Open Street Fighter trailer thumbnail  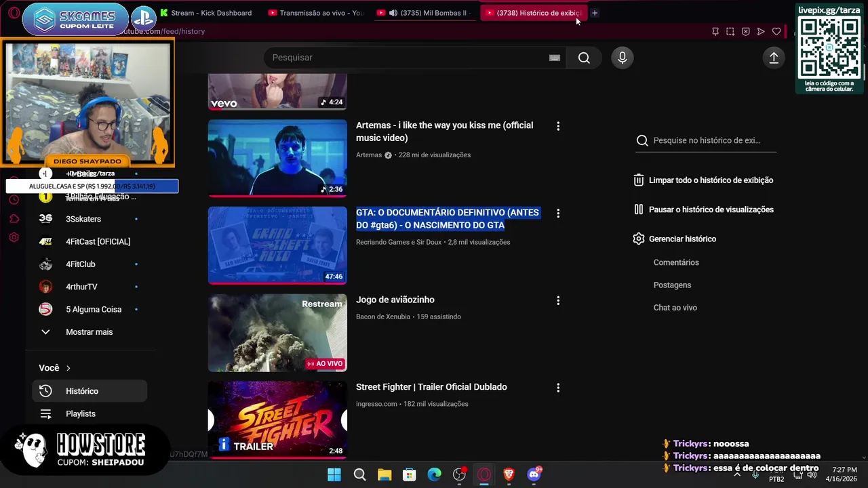(x=277, y=420)
